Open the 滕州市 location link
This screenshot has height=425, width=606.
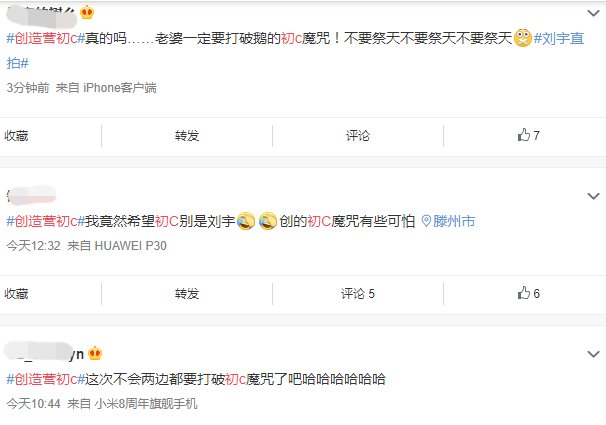[454, 221]
